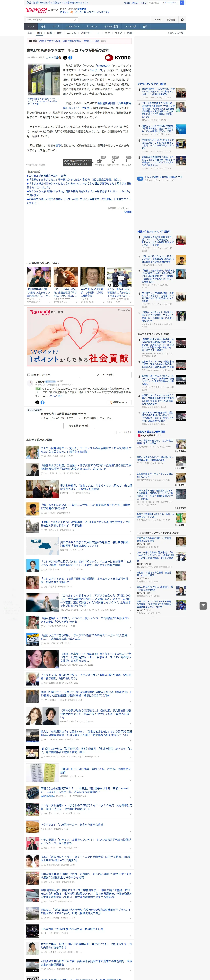Open the マクドナルド「190円バーガー」 article
The image size is (210, 980).
[x=72, y=825]
